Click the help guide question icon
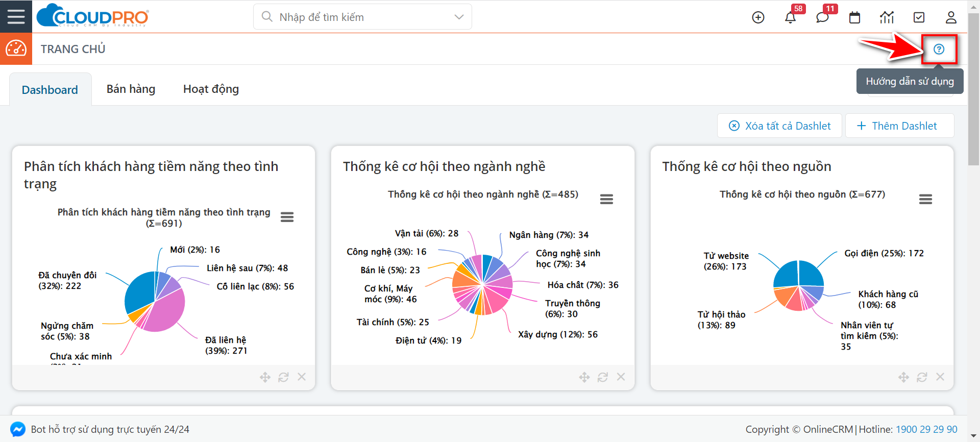980x442 pixels. (x=939, y=49)
